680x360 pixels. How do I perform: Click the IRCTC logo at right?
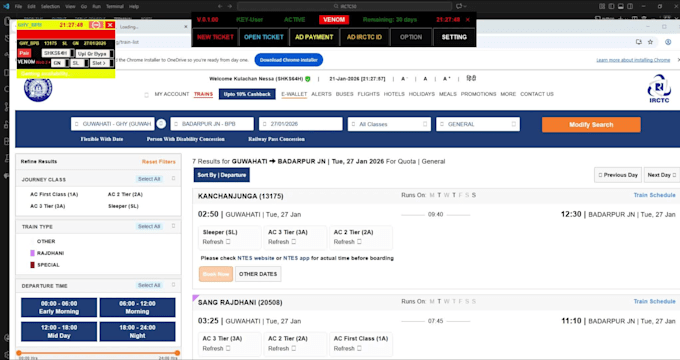pyautogui.click(x=659, y=88)
